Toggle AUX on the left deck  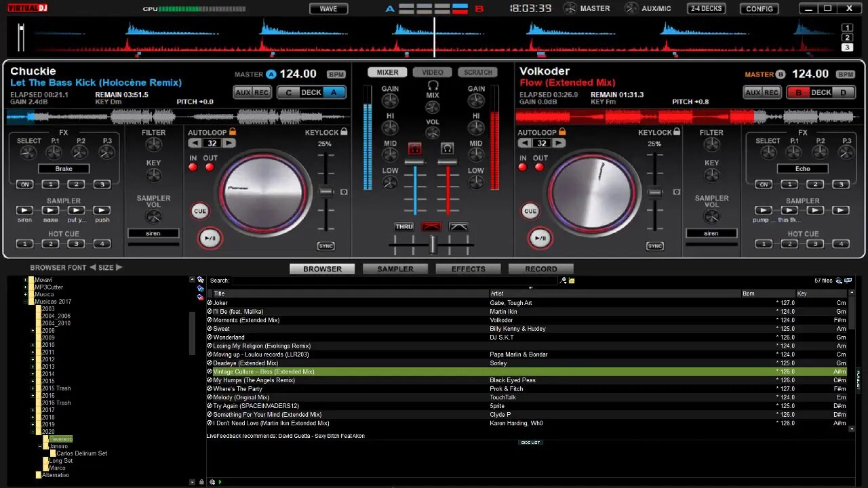(243, 92)
